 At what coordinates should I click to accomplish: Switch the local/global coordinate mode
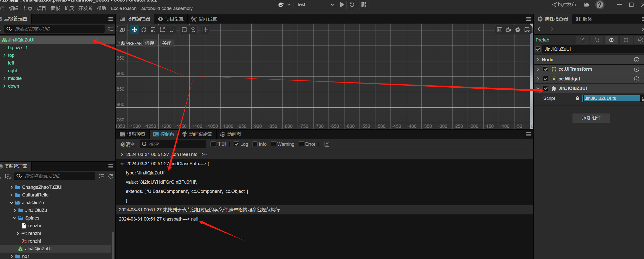click(193, 30)
